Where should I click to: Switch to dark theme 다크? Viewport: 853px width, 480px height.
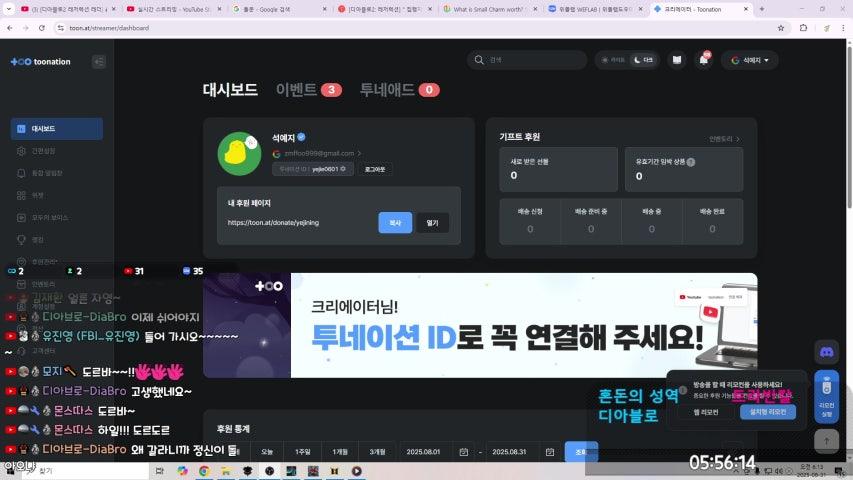(643, 60)
